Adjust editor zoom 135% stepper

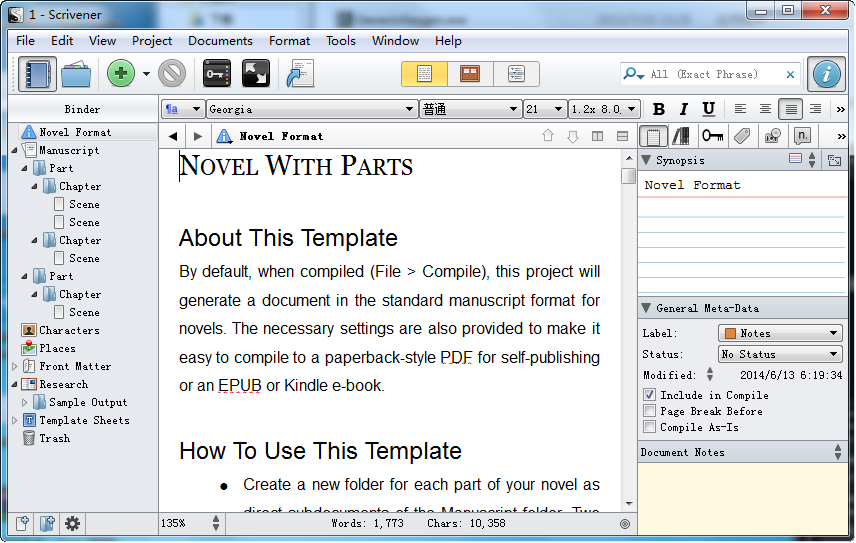pos(216,523)
